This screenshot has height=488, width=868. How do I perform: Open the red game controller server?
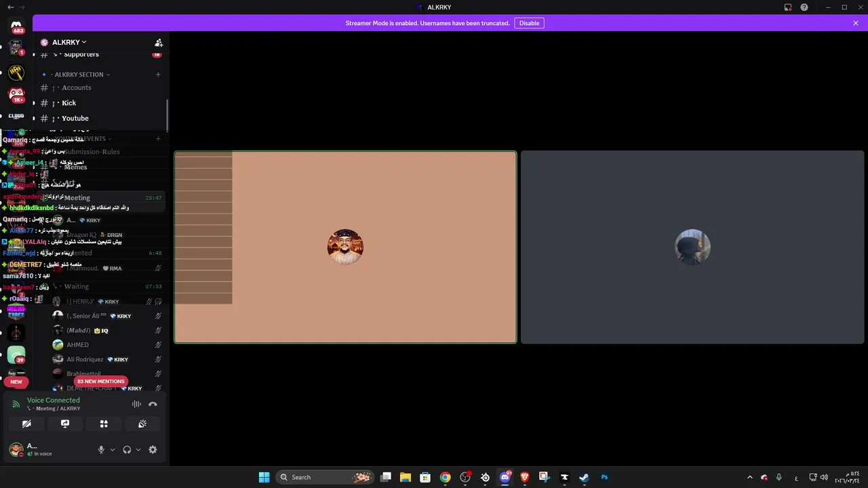16,94
